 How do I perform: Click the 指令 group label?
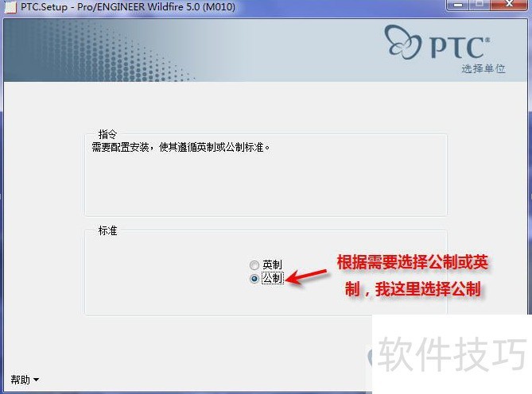coord(107,134)
